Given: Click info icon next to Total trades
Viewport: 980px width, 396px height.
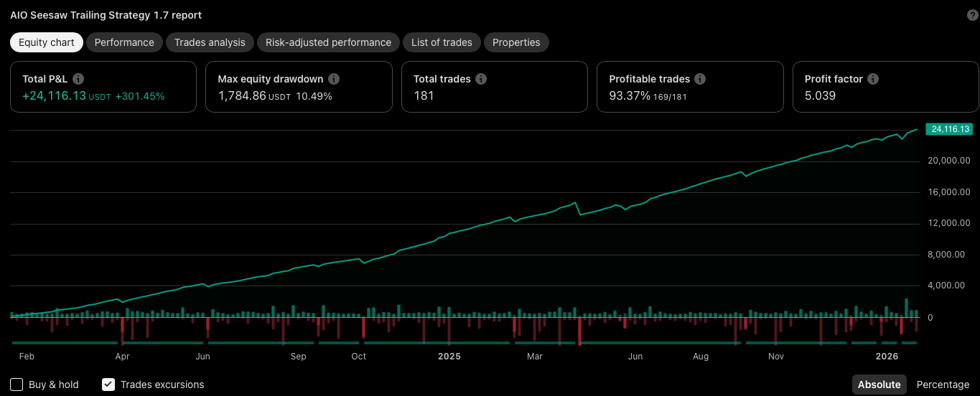Looking at the screenshot, I should pos(481,79).
